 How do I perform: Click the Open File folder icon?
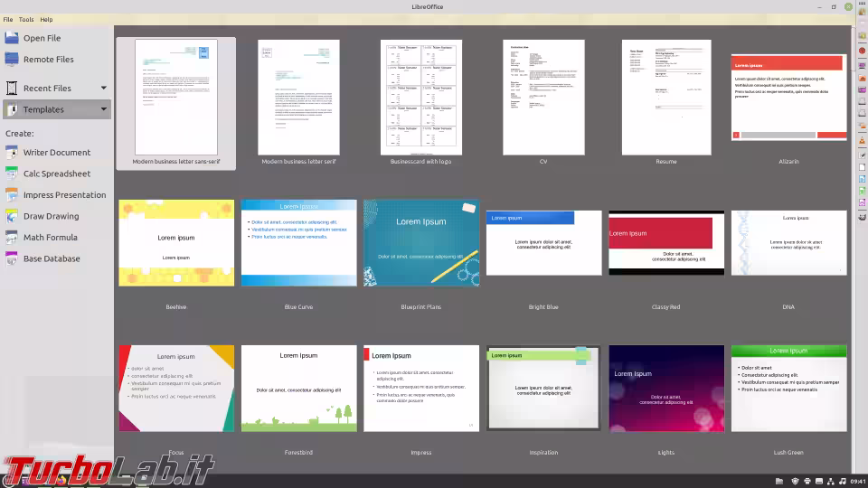point(12,38)
